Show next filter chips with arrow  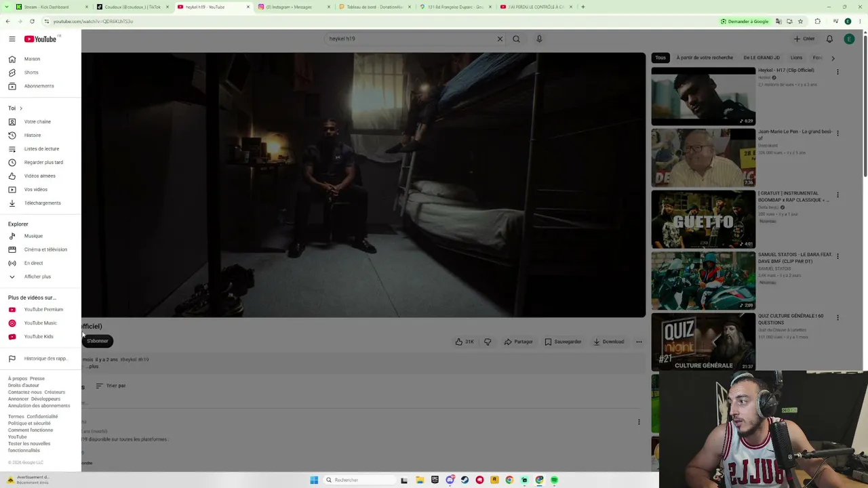[833, 58]
